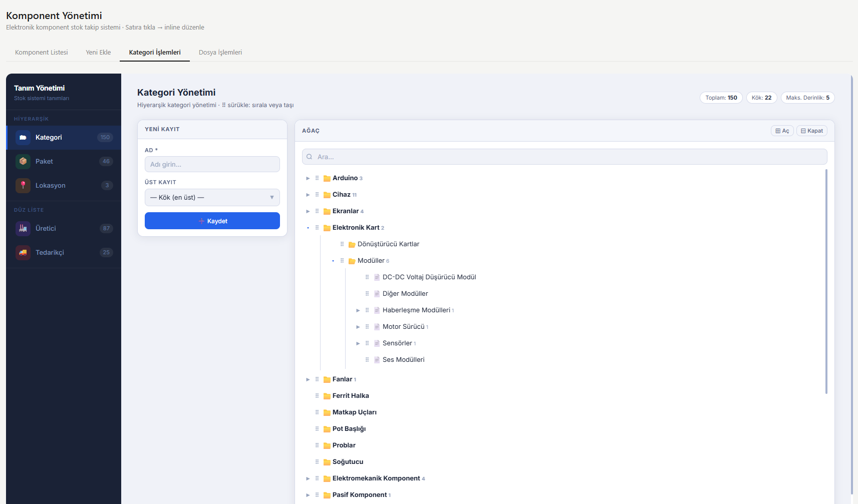The width and height of the screenshot is (858, 504).
Task: Expand the Fanlar category node
Action: point(308,379)
